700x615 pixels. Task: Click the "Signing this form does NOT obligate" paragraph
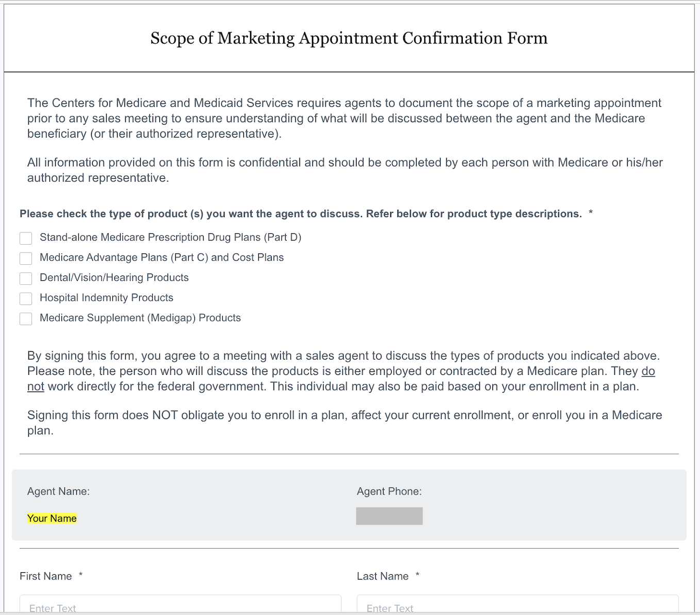345,423
